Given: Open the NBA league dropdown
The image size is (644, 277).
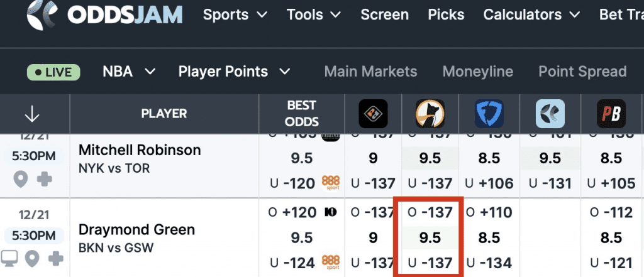Looking at the screenshot, I should [x=129, y=72].
